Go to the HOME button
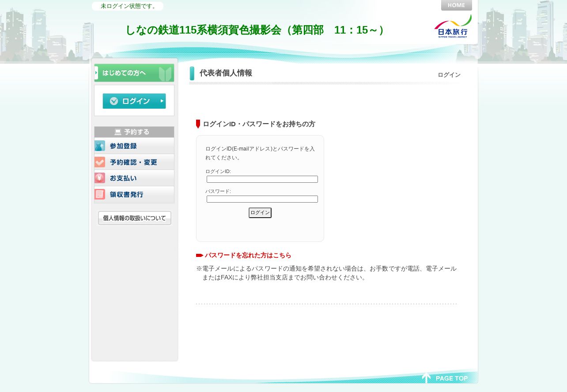Viewport: 567px width, 392px height. coord(456,5)
